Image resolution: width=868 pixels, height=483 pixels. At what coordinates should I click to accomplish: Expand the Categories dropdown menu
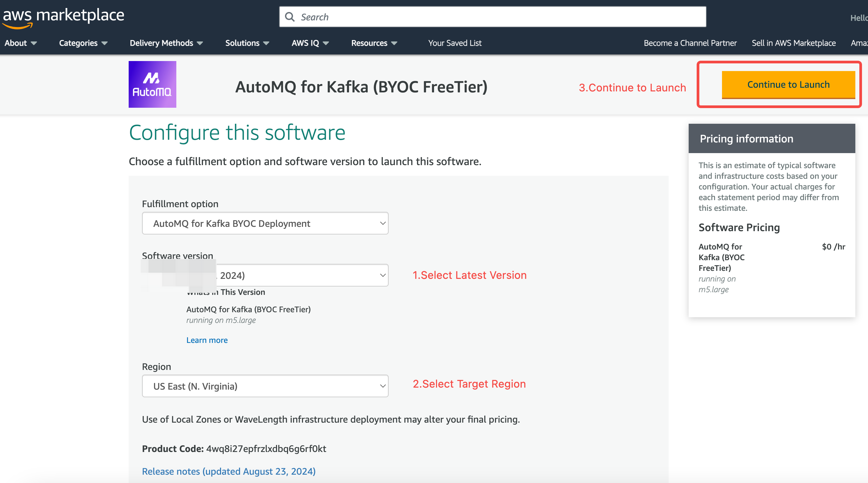[x=83, y=43]
